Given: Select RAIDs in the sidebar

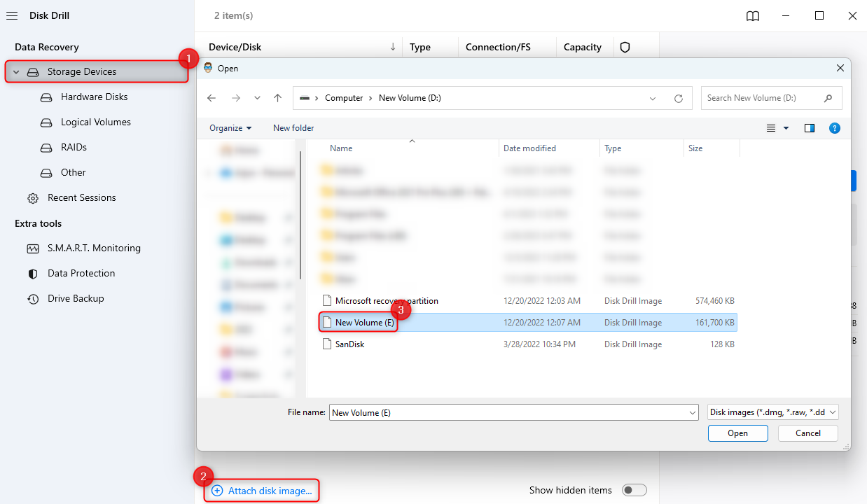Looking at the screenshot, I should pos(74,147).
